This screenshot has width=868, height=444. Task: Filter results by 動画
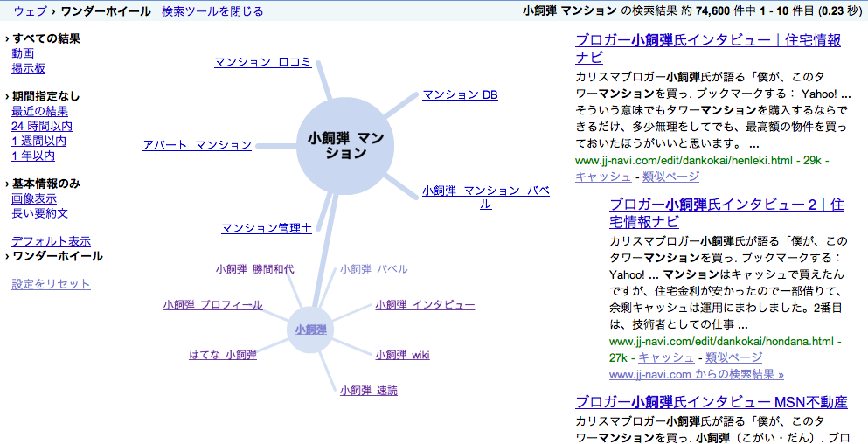(23, 53)
